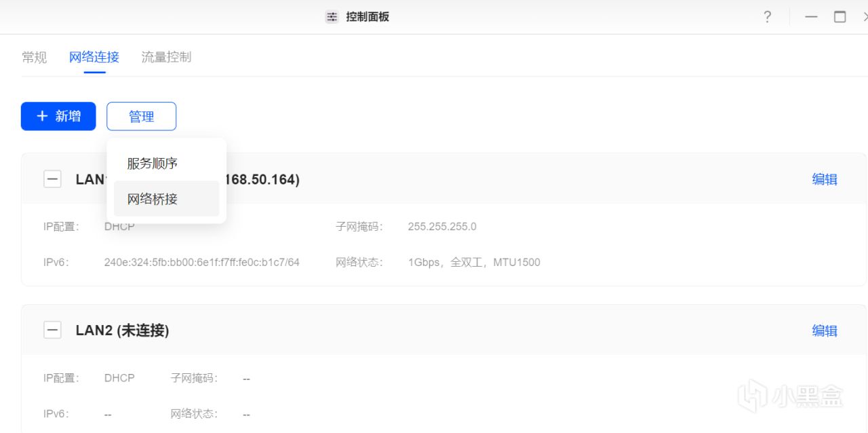
Task: Select the IPv6 address 240e:324:5fb:bb00 value
Action: click(x=201, y=262)
